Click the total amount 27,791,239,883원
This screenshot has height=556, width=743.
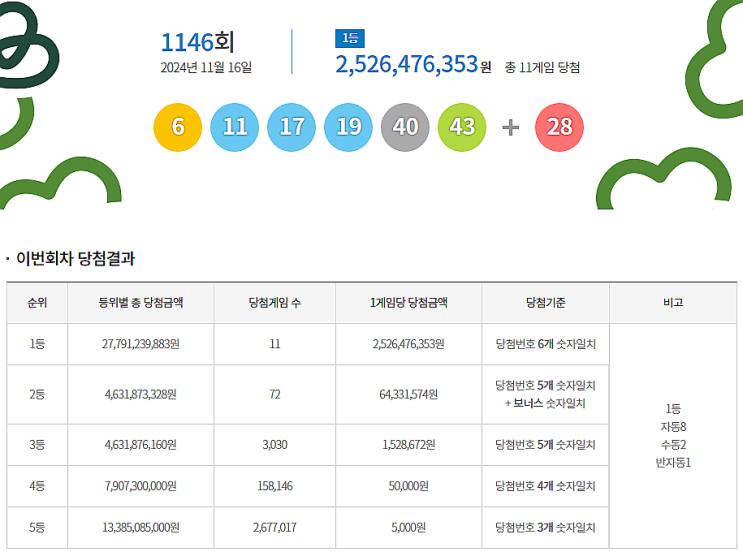(141, 344)
